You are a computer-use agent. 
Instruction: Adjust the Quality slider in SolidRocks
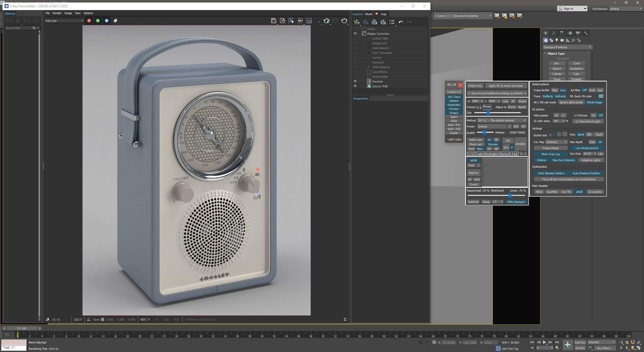pyautogui.click(x=485, y=133)
